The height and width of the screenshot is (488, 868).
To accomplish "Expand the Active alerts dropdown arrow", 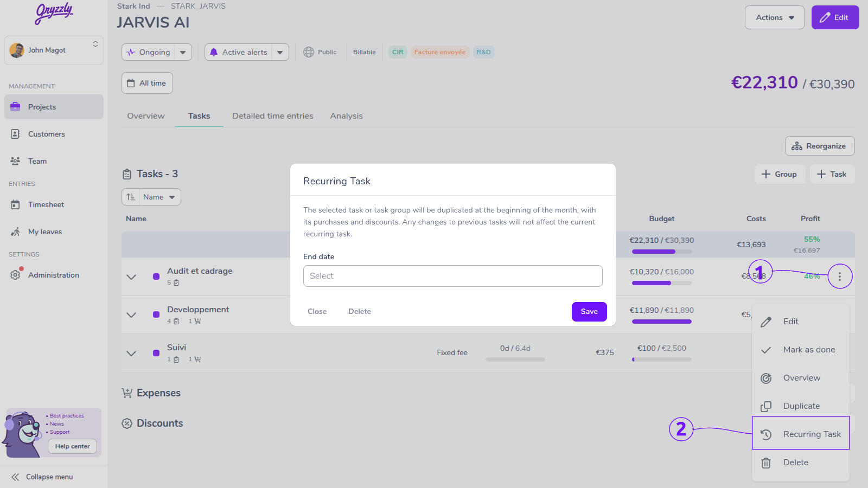I will click(280, 52).
